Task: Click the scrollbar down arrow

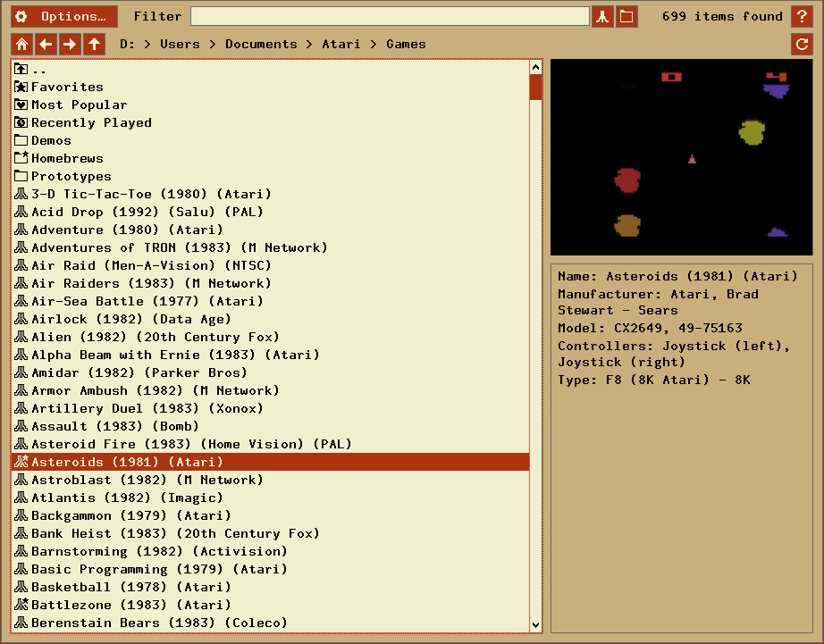Action: coord(535,624)
